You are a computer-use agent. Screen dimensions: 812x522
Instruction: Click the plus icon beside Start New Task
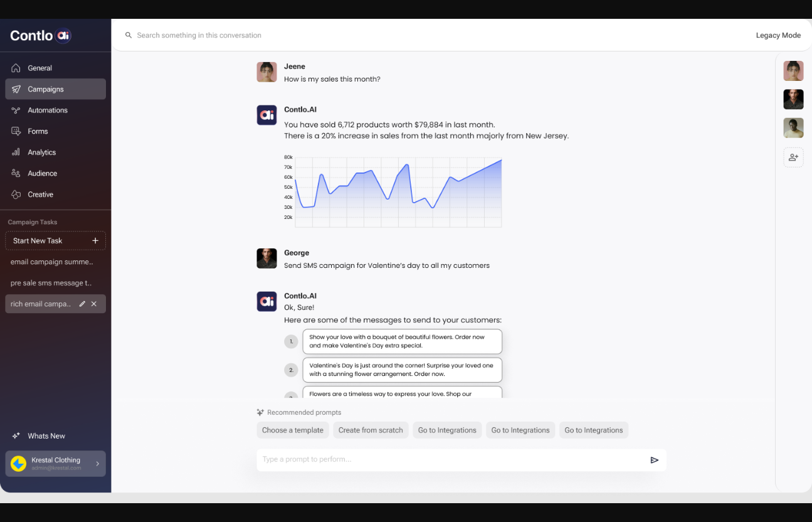point(95,241)
